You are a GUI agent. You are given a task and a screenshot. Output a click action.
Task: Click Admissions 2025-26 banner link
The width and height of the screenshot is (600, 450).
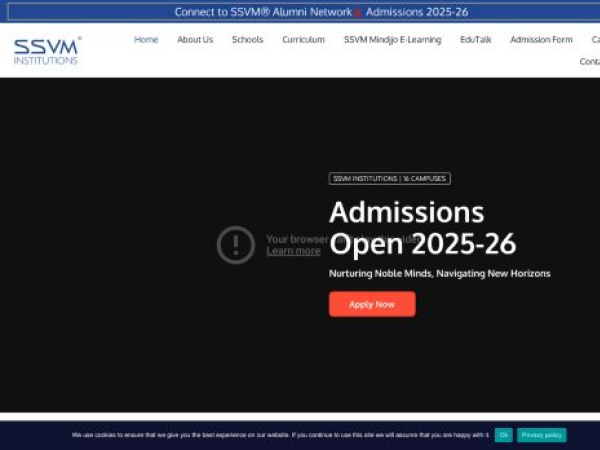(417, 12)
